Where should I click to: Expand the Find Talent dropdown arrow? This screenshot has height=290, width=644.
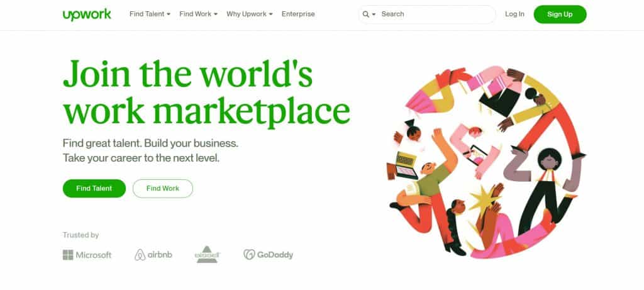(x=169, y=14)
